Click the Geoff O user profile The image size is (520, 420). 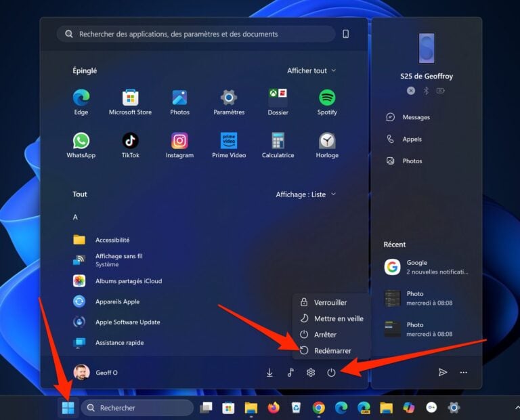(95, 373)
